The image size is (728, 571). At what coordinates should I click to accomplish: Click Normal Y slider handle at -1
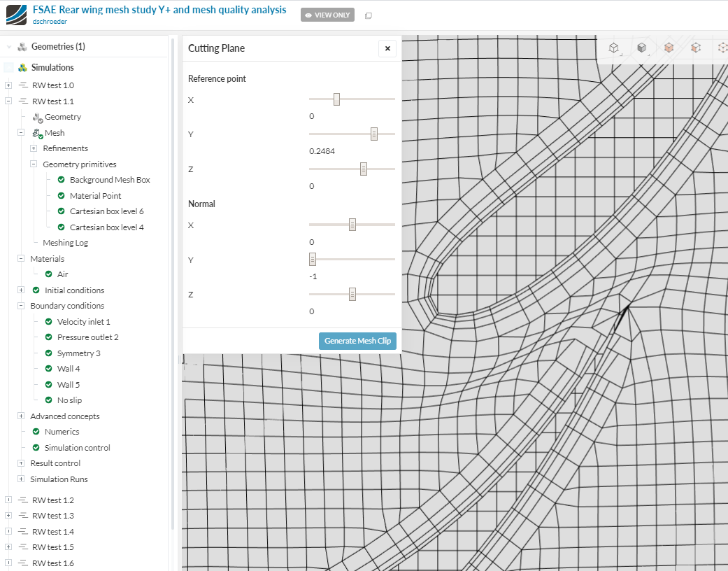tap(313, 259)
